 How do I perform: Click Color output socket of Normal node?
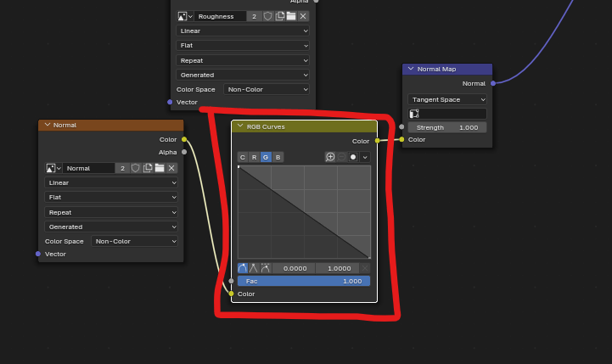pyautogui.click(x=184, y=139)
